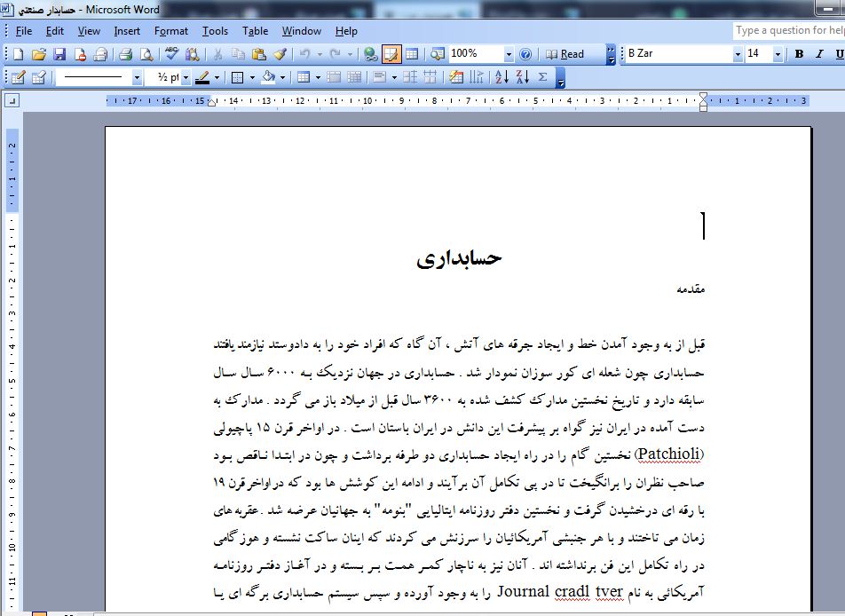Open Print Preview from the toolbar

click(146, 54)
